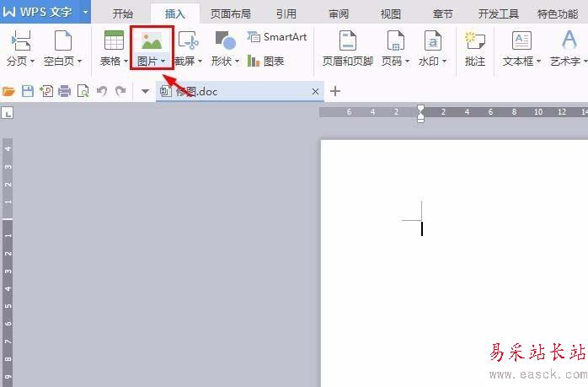Click the export to PDF icon
The width and height of the screenshot is (588, 387).
[x=46, y=91]
